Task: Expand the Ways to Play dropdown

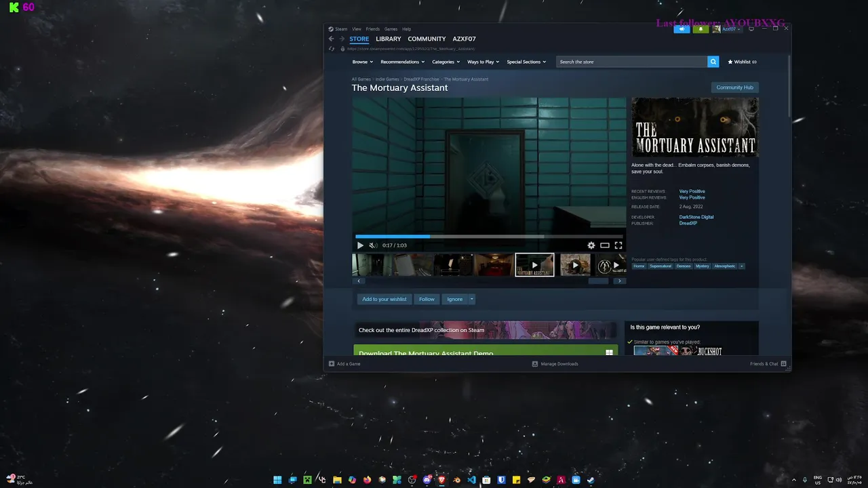Action: click(483, 62)
